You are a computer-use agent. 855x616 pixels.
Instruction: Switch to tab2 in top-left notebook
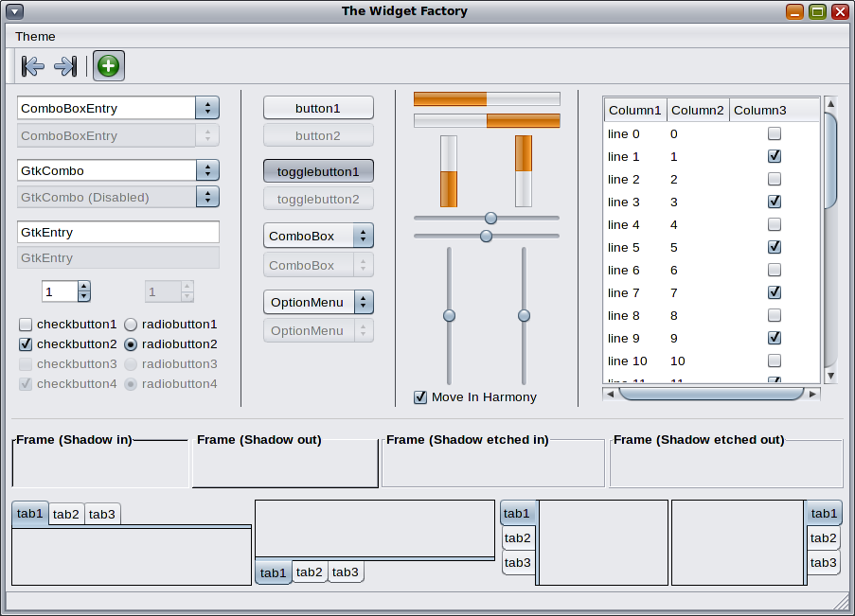(x=66, y=514)
